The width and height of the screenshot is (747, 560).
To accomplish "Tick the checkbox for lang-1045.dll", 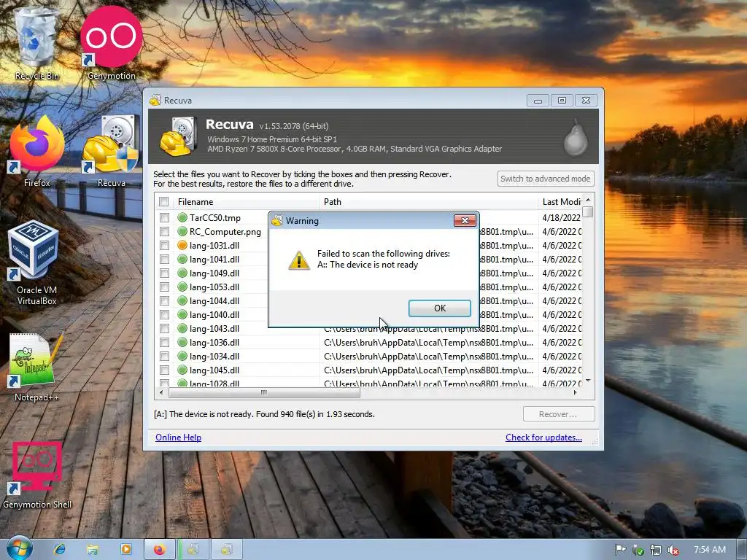I will pos(164,370).
